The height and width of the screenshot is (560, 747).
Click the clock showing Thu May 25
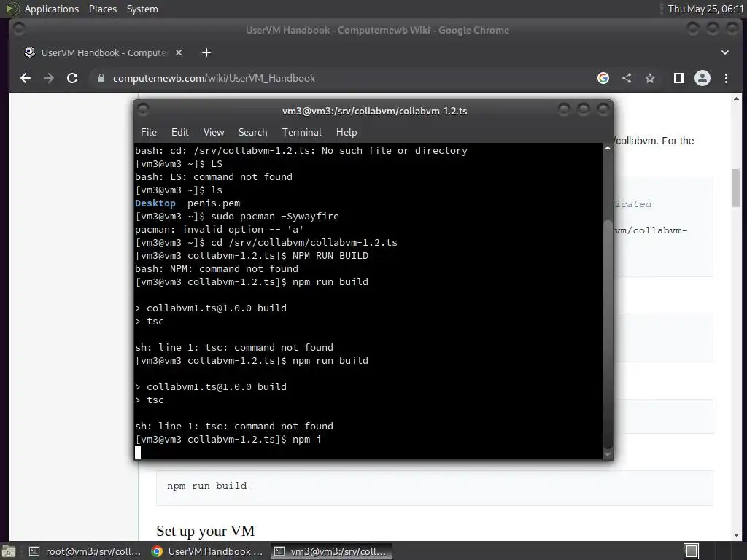pyautogui.click(x=705, y=9)
